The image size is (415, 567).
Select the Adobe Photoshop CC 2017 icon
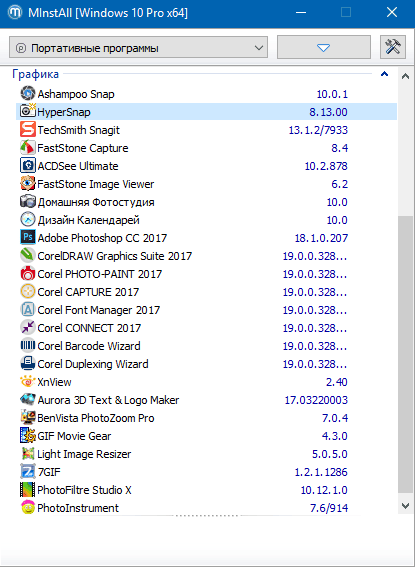click(x=27, y=238)
